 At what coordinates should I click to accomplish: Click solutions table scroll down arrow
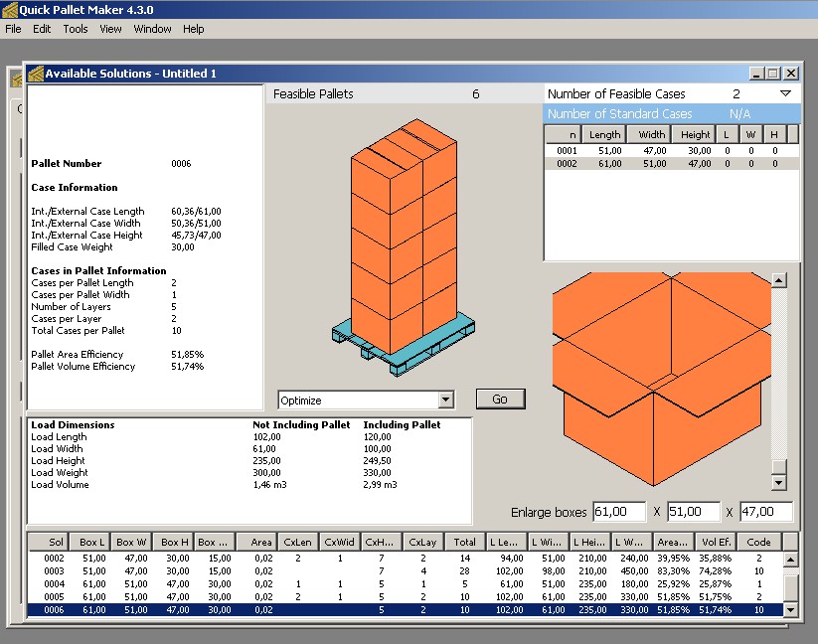tap(790, 609)
